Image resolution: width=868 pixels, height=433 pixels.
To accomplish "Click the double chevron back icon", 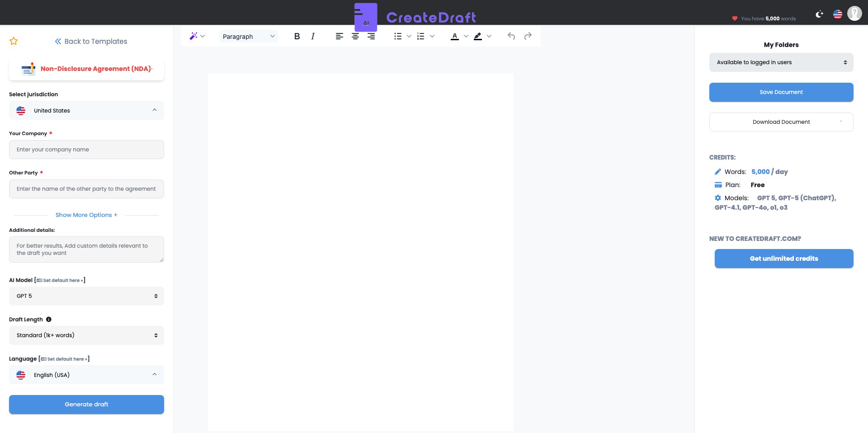I will (58, 41).
